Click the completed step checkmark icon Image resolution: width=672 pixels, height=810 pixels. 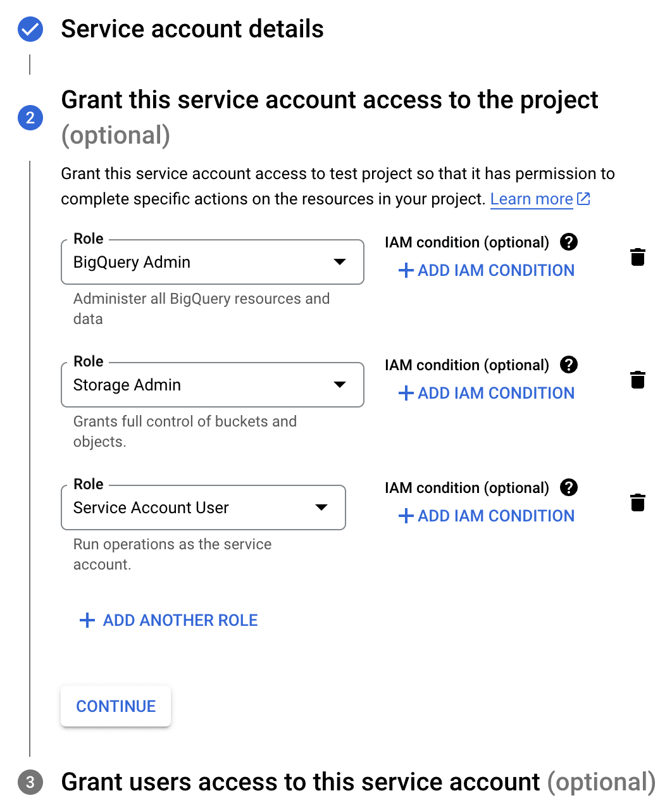tap(30, 29)
